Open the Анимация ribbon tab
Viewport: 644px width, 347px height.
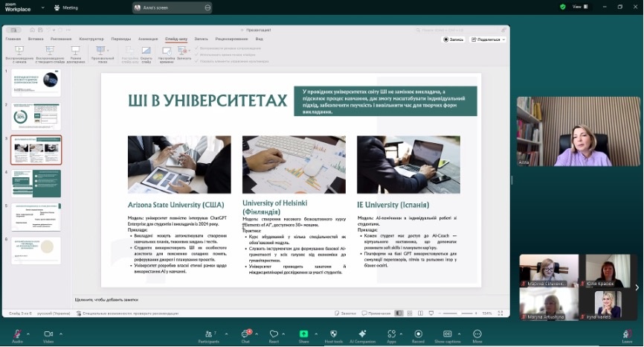coord(148,39)
